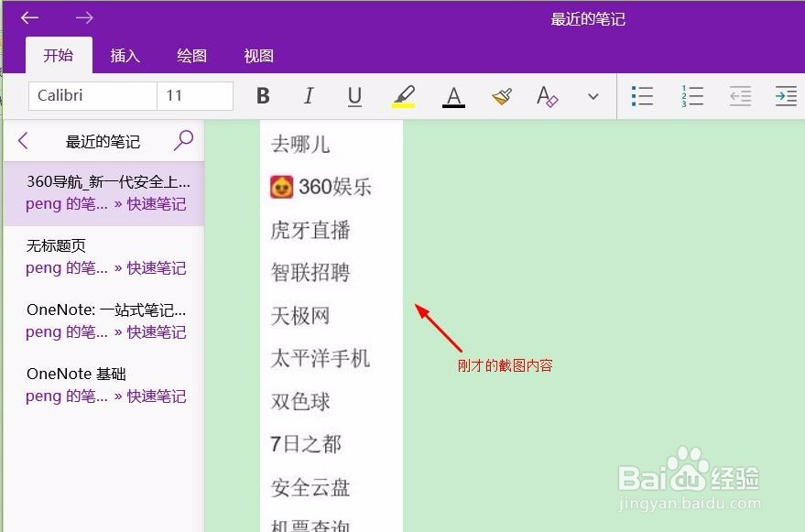Apply the format painter brush
The image size is (805, 532).
click(x=501, y=95)
